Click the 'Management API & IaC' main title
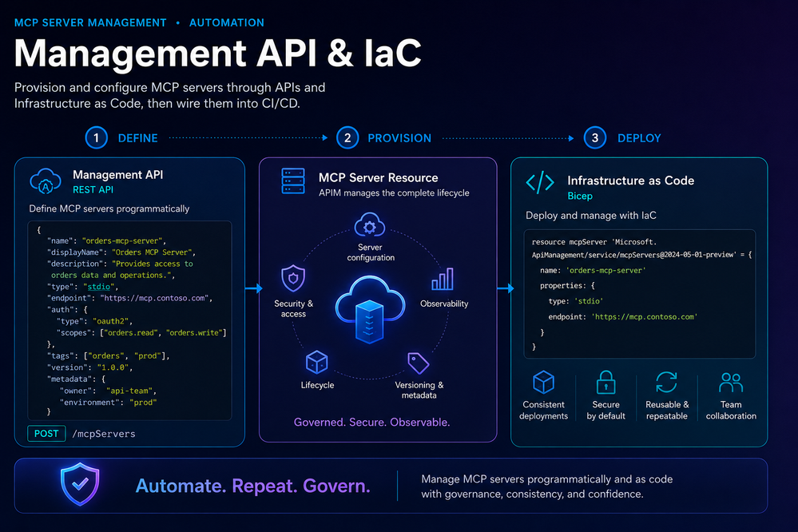 (x=218, y=53)
